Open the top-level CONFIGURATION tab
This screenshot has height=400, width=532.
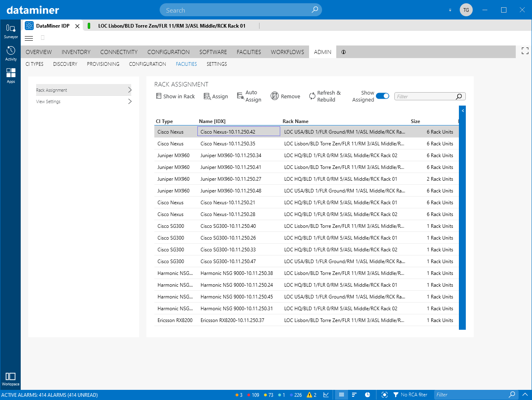(x=169, y=52)
